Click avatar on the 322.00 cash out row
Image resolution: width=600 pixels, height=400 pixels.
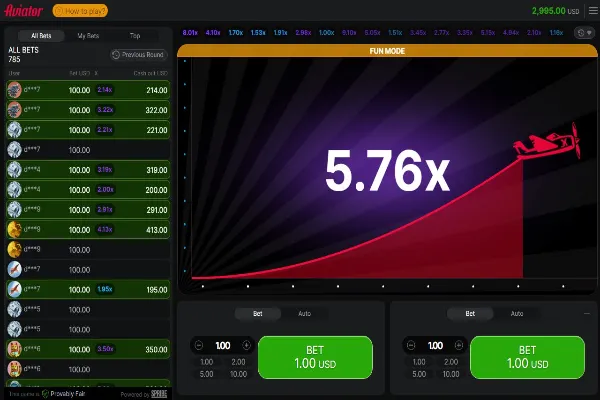coord(15,110)
